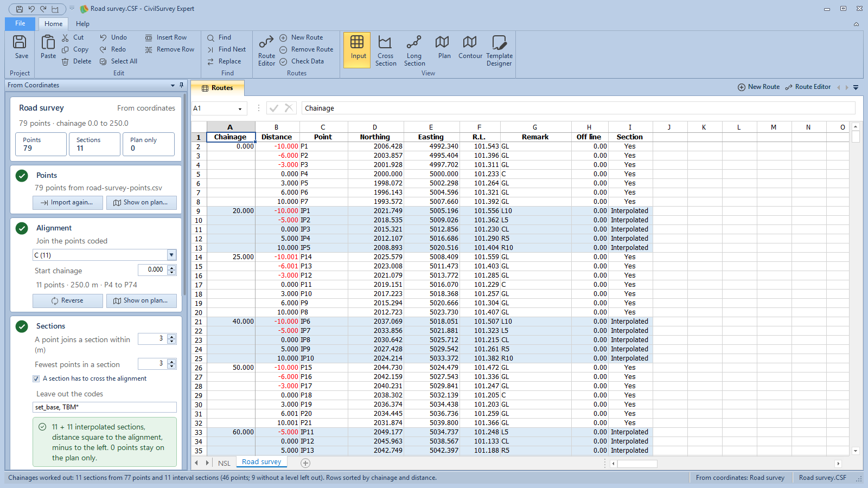Open the document tab list dropdown at right

point(856,87)
